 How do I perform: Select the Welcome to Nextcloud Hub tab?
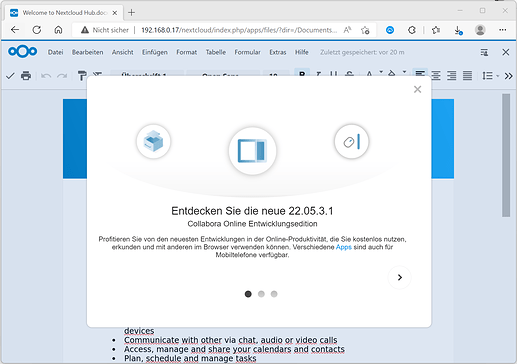(64, 13)
